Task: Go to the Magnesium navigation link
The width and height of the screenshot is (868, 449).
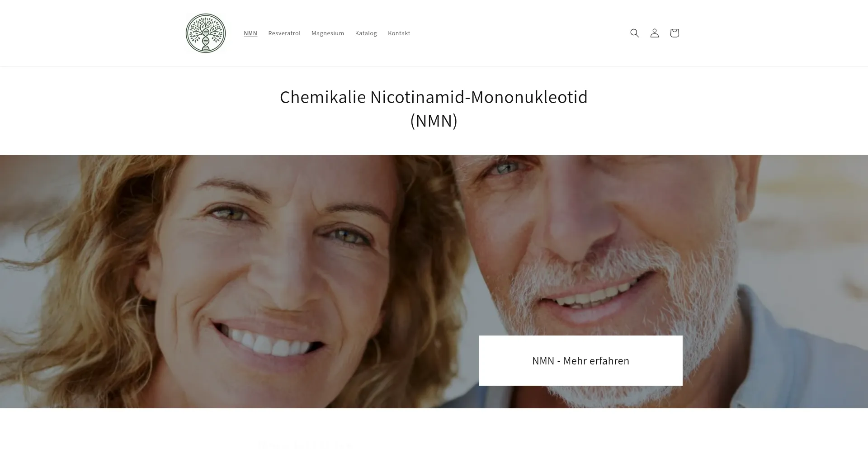Action: pos(328,33)
